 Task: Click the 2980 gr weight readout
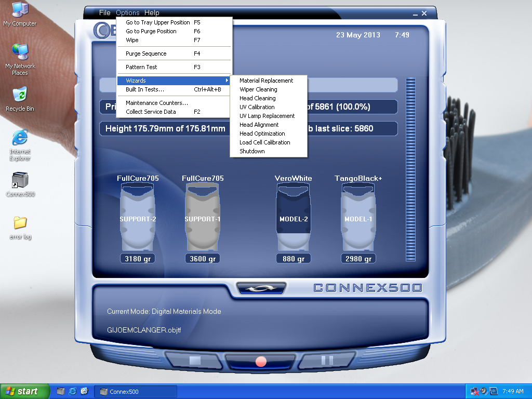point(358,259)
